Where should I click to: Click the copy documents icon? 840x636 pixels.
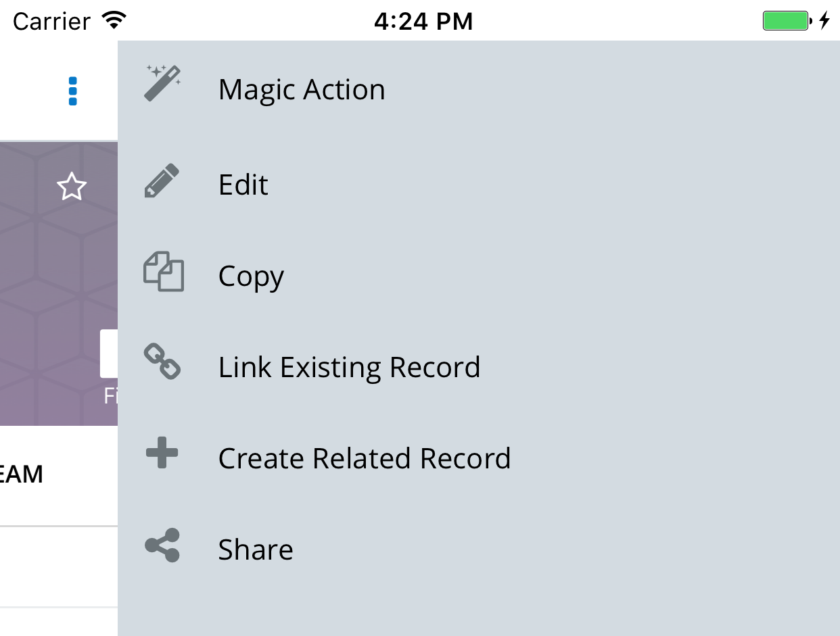coord(164,272)
